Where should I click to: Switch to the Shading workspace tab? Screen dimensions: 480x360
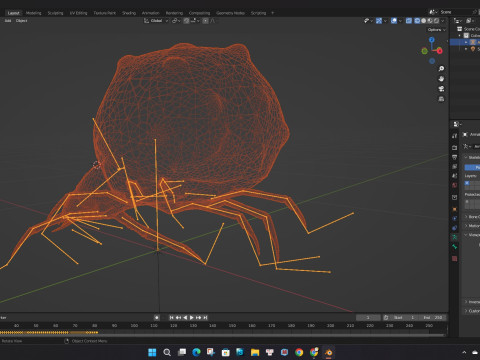coord(129,13)
